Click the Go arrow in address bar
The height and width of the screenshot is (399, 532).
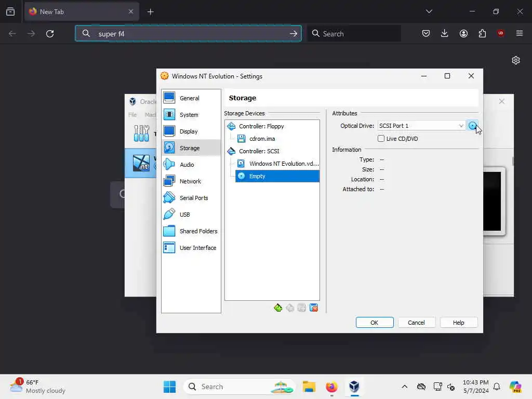294,34
